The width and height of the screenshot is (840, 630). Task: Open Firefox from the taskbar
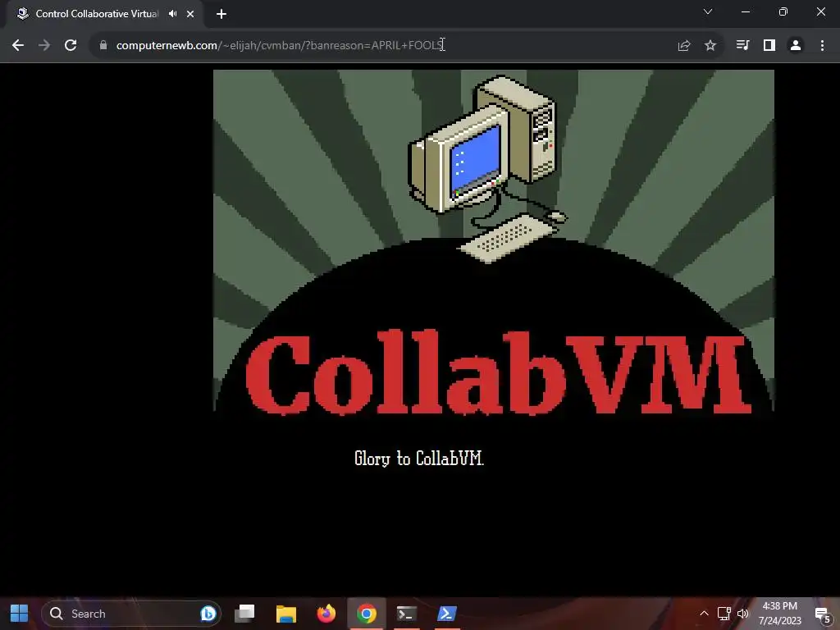click(x=326, y=614)
